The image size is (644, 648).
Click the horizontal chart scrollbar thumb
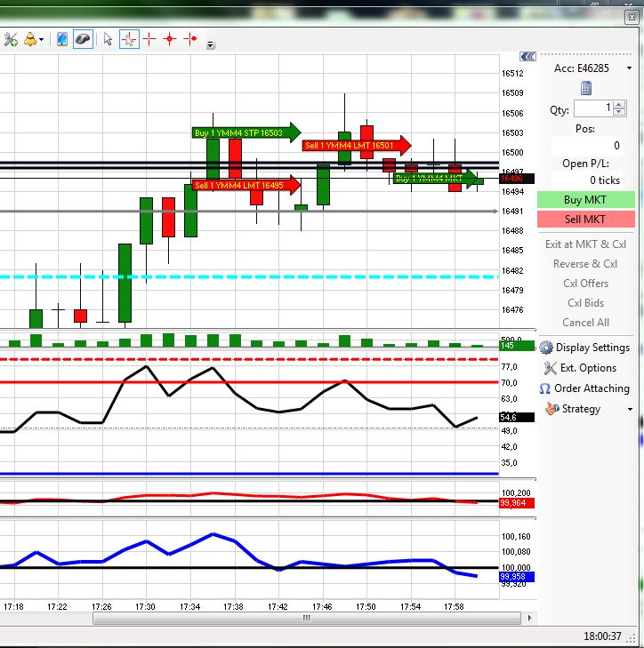click(306, 618)
